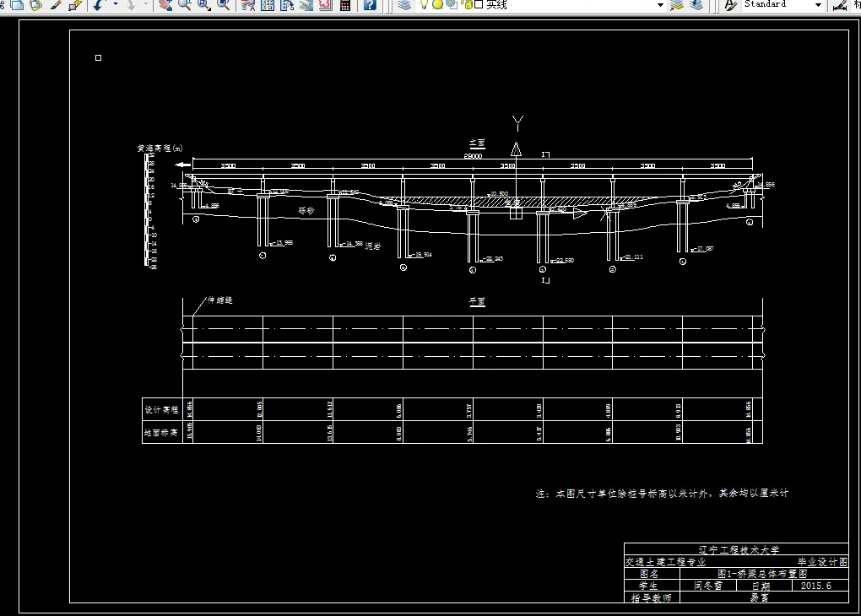Open the Standard text style dropdown
Viewport: 861px width, 616px height.
(818, 5)
